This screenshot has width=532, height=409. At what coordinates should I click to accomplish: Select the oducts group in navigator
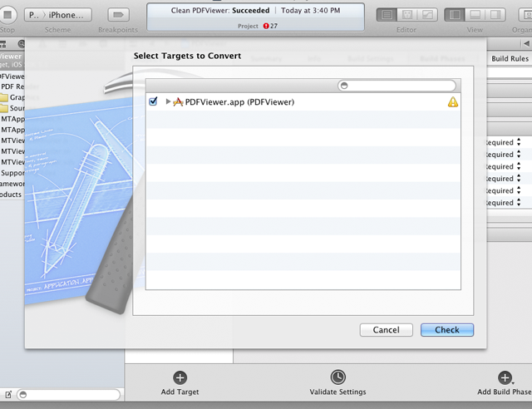pyautogui.click(x=11, y=195)
